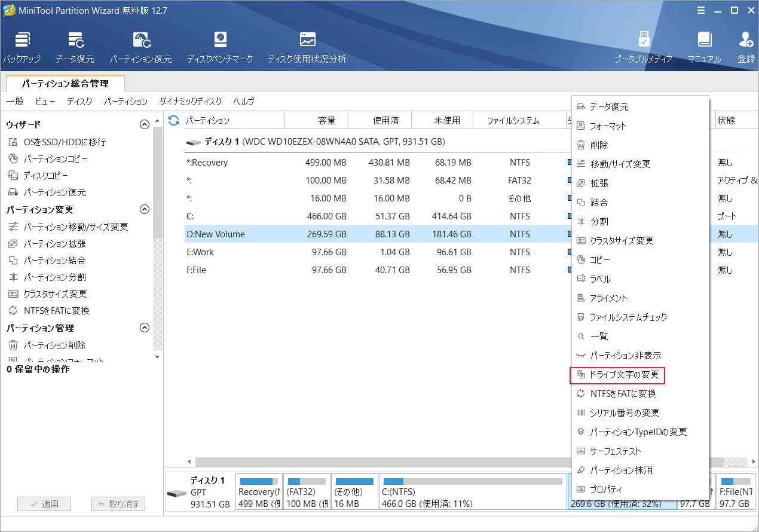This screenshot has height=532, width=759.
Task: Select 削除 from the context menu
Action: [640, 145]
